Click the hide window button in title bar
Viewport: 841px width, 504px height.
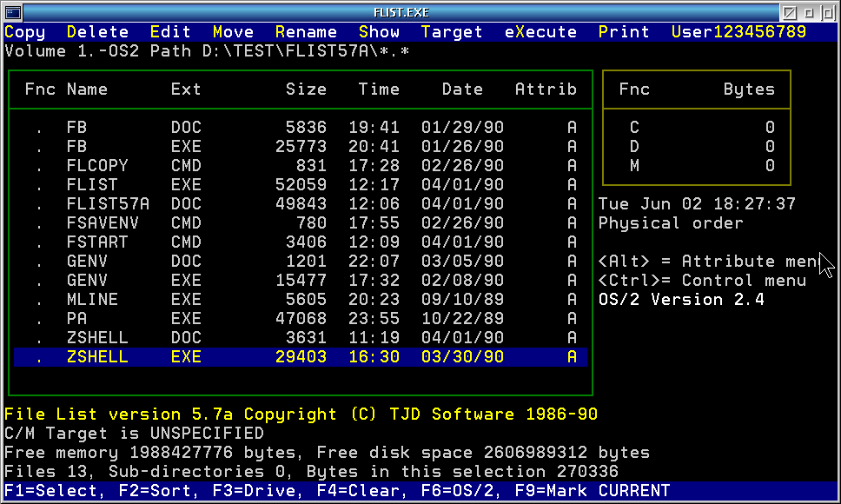coord(790,12)
